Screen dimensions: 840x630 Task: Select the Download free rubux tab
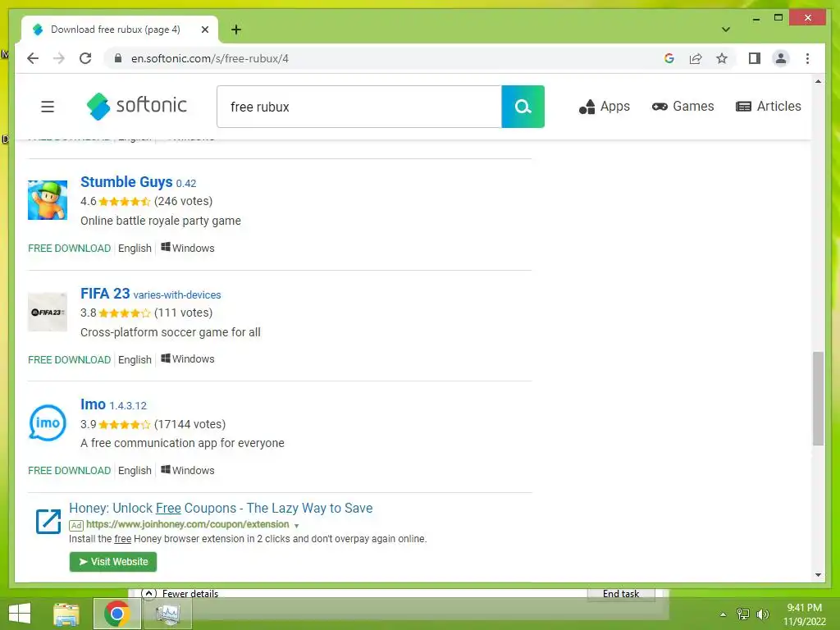(x=120, y=30)
